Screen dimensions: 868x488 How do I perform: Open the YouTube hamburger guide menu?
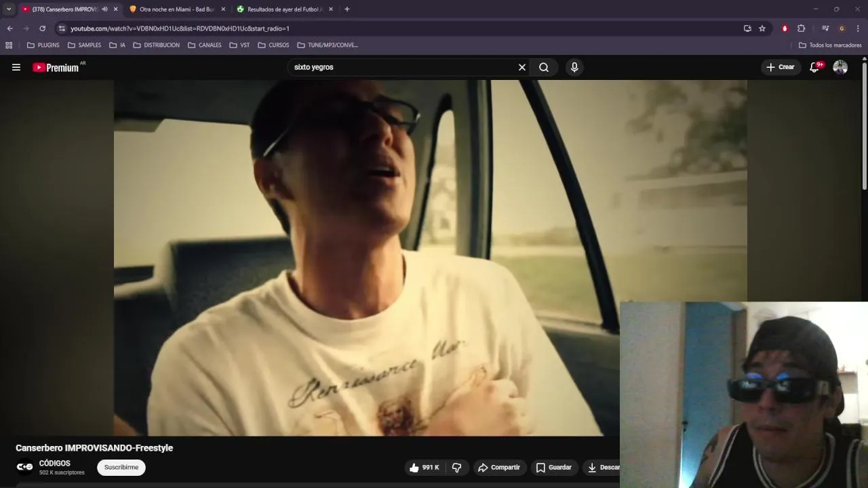16,67
